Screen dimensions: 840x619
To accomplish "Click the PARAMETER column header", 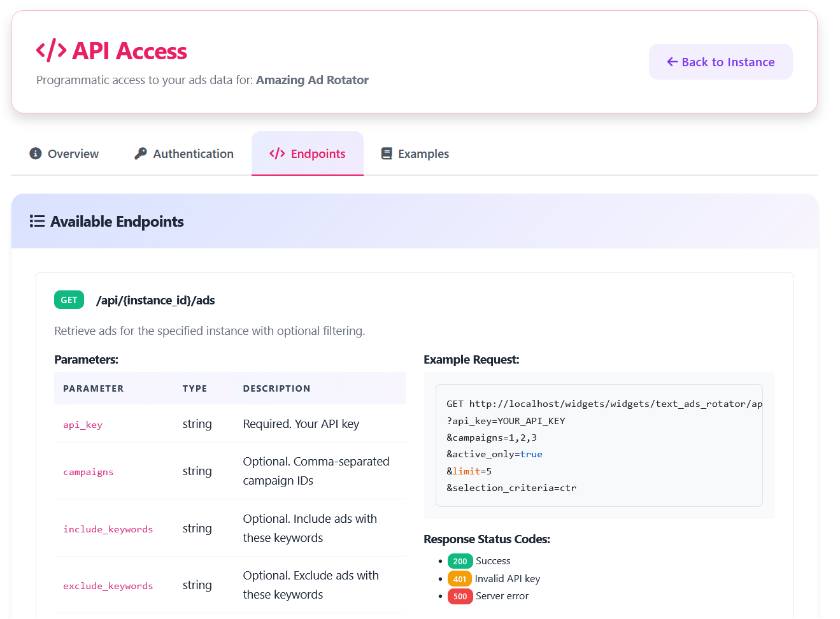I will (x=94, y=388).
